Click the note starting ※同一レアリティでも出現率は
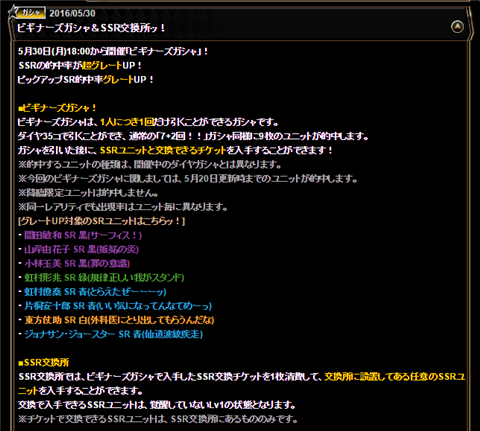Image resolution: width=480 pixels, height=431 pixels. (123, 207)
